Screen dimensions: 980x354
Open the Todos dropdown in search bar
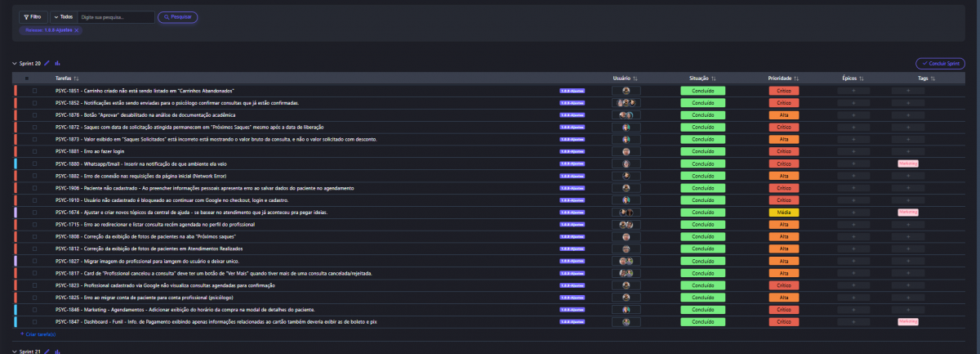[61, 16]
